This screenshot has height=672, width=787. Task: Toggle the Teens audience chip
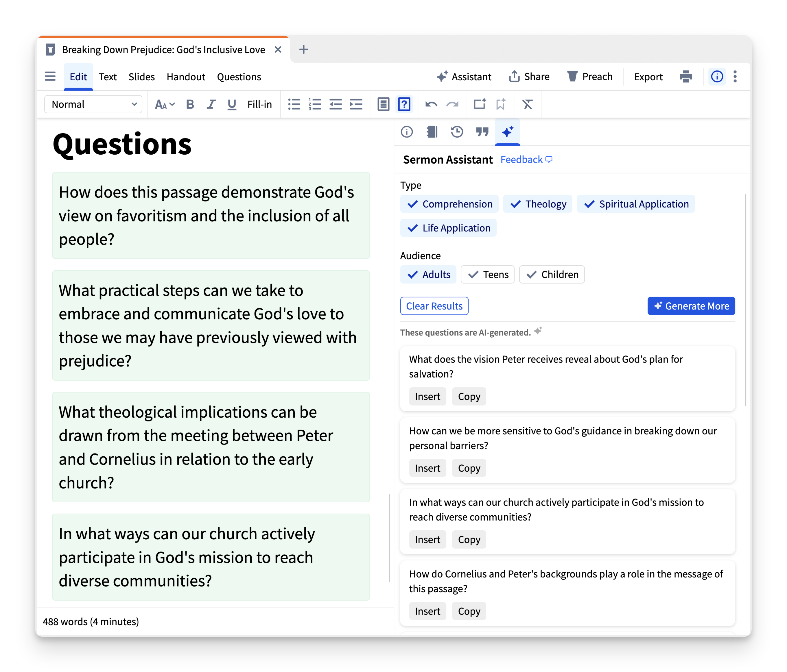click(x=488, y=275)
